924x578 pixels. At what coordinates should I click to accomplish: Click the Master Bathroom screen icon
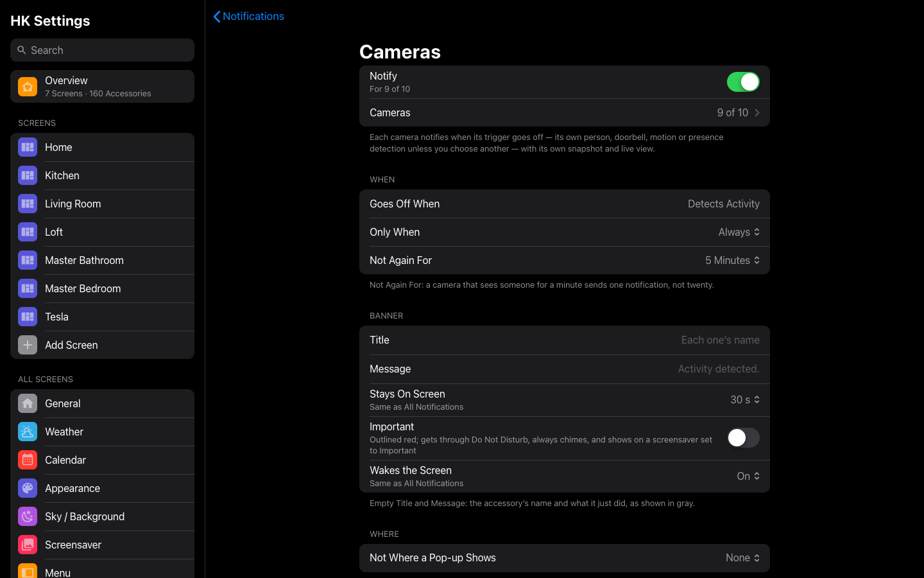click(x=28, y=260)
